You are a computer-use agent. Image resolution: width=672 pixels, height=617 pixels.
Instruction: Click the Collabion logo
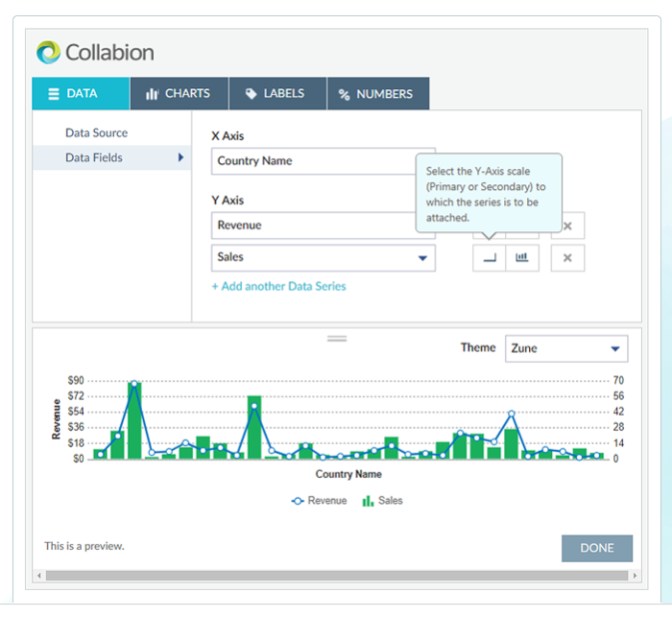[x=95, y=52]
